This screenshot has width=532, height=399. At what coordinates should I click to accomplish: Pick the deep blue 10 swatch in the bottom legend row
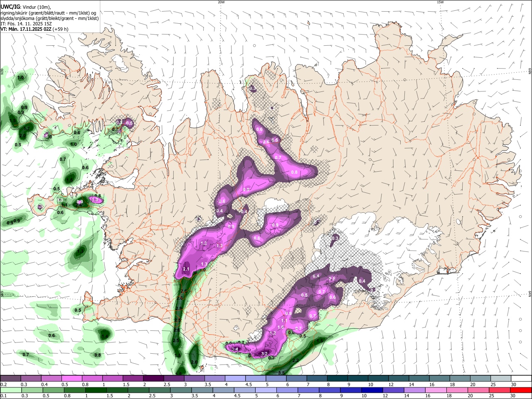point(372,390)
